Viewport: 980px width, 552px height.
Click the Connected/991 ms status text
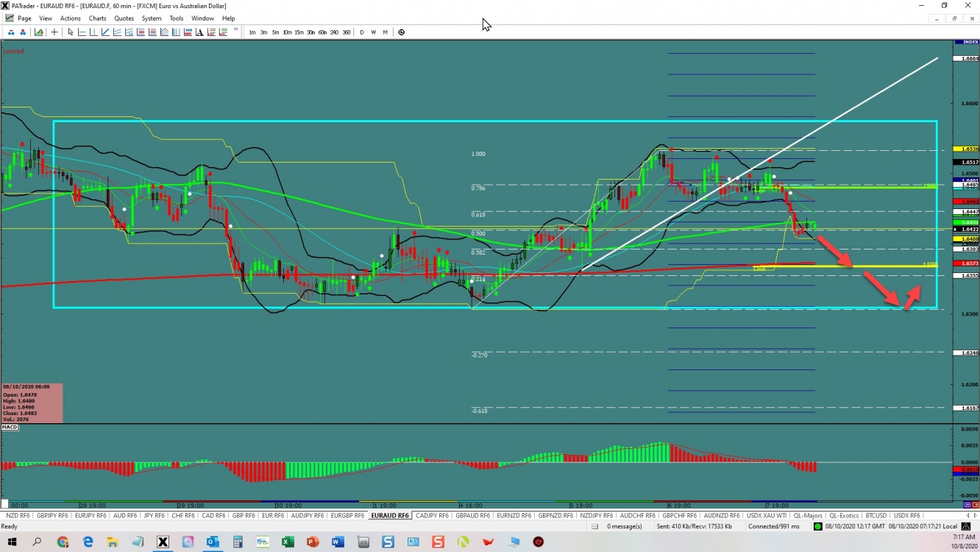774,526
